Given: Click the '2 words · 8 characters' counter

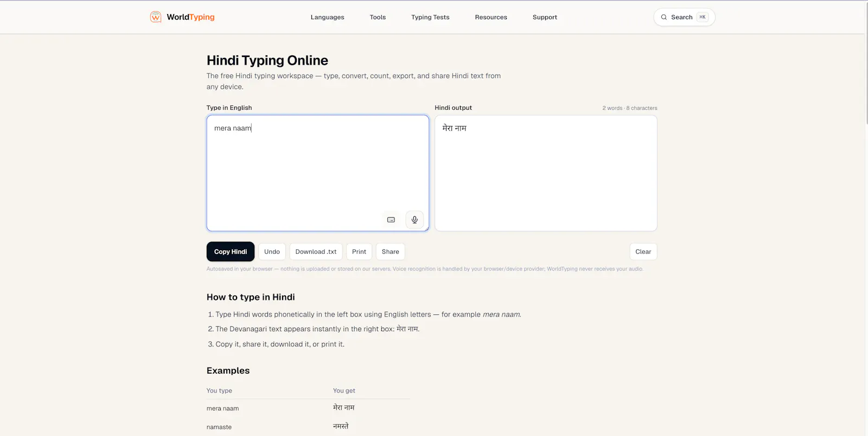Looking at the screenshot, I should click(629, 108).
